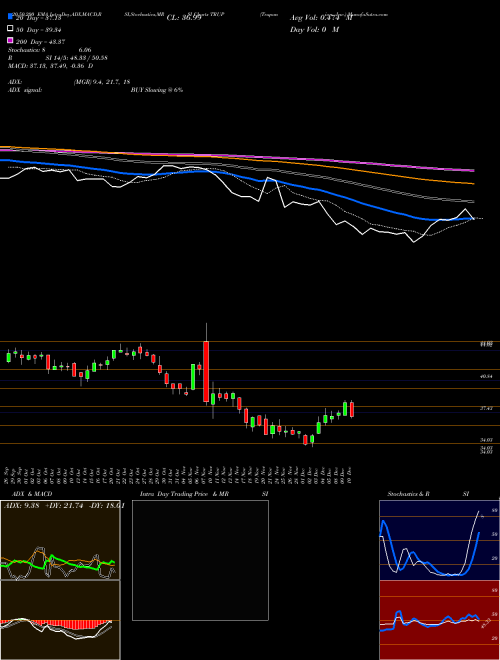Open the empty Intra Day Trading chart box
This screenshot has height=660, width=500.
(x=200, y=560)
